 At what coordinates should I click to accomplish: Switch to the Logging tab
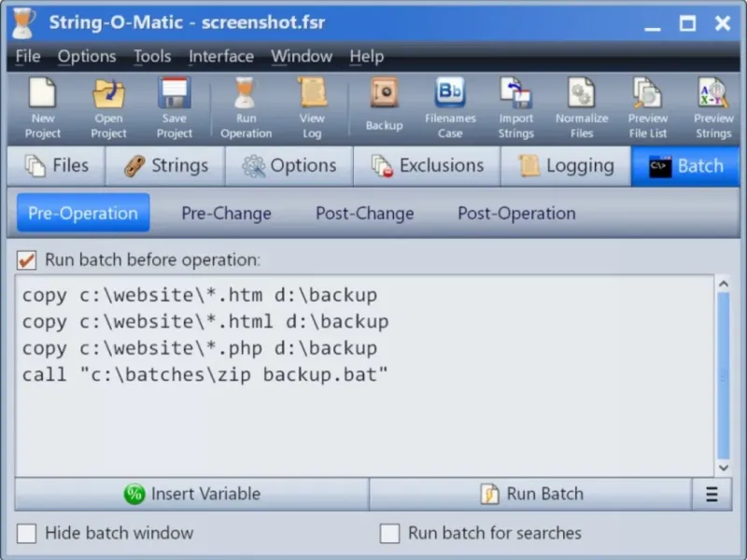566,166
